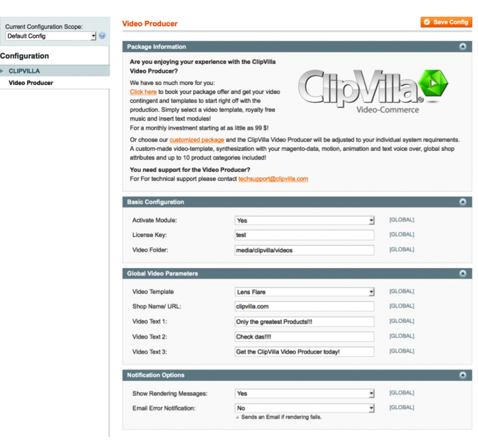Open the 'customized package' link
Image resolution: width=478 pixels, height=448 pixels.
click(x=196, y=140)
